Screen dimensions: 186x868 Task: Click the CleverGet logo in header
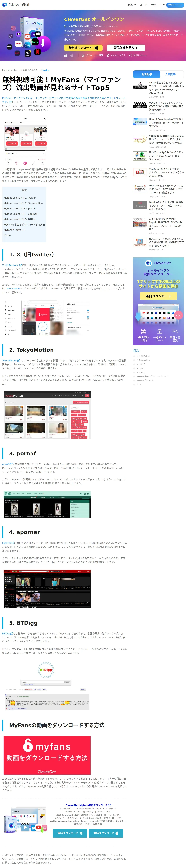pyautogui.click(x=16, y=5)
